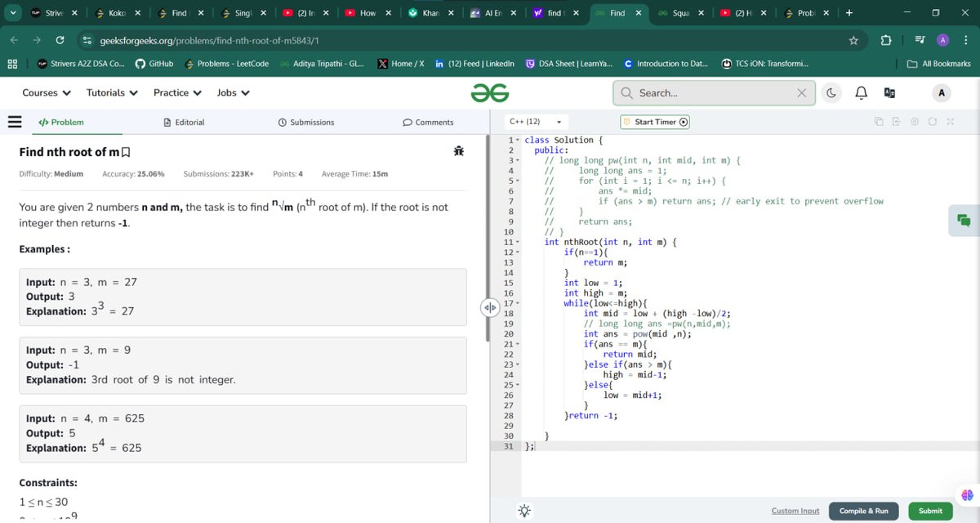Open Chrome profile avatar in toolbar
Viewport: 980px width, 523px height.
(x=942, y=40)
